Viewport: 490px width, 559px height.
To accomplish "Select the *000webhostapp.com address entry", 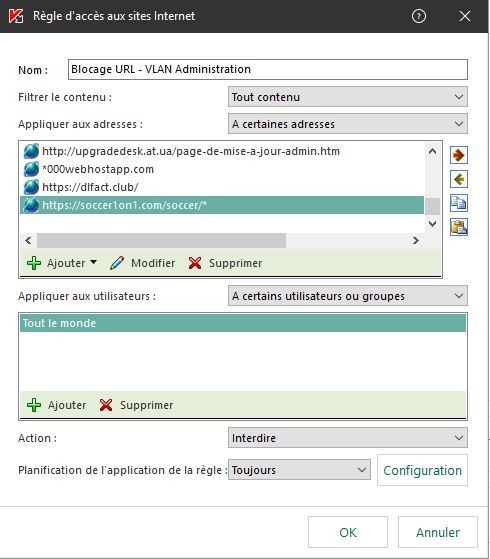I will pos(222,169).
